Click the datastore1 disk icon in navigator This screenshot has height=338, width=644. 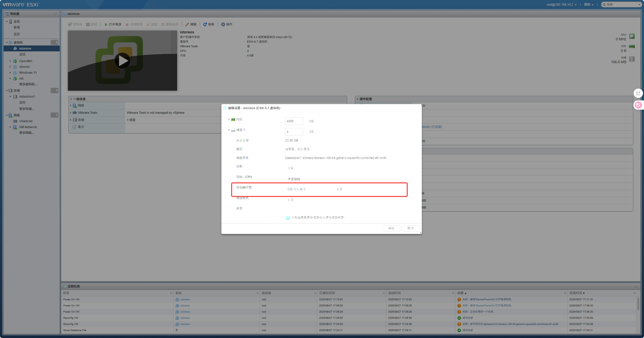pos(15,97)
